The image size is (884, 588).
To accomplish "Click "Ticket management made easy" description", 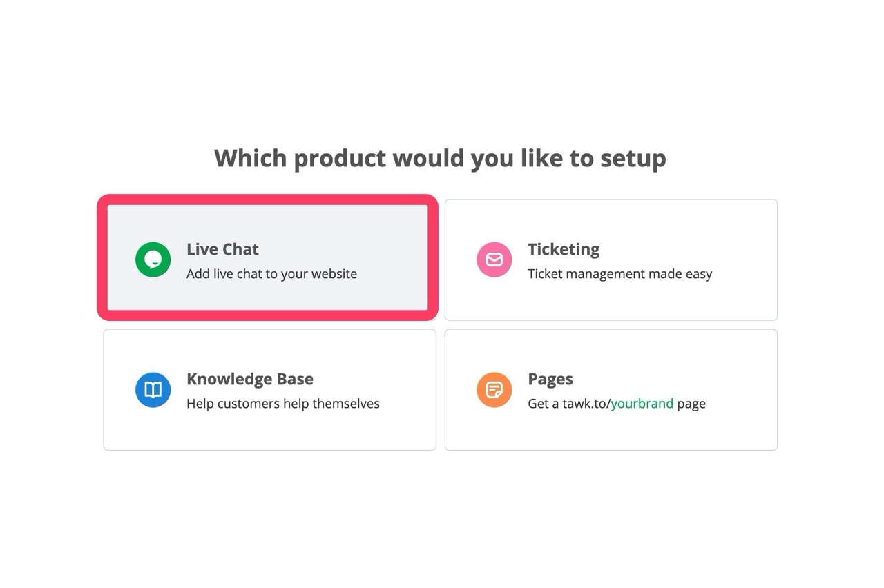I will click(619, 274).
